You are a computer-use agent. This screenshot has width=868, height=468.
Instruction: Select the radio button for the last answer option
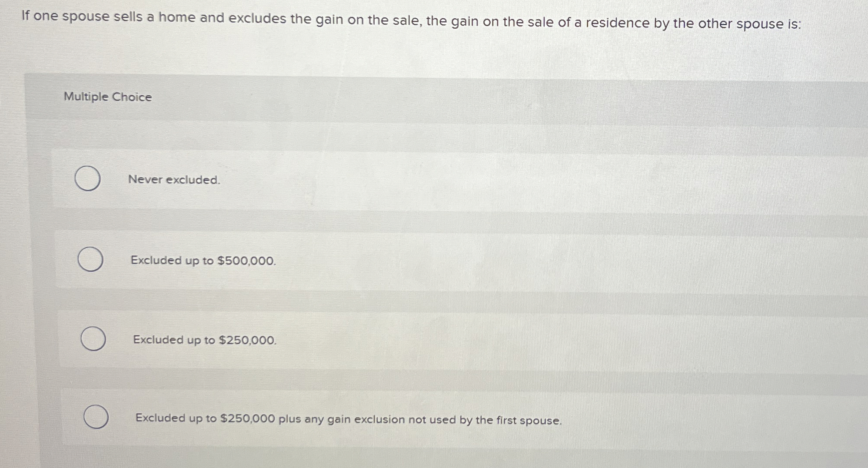(x=96, y=418)
